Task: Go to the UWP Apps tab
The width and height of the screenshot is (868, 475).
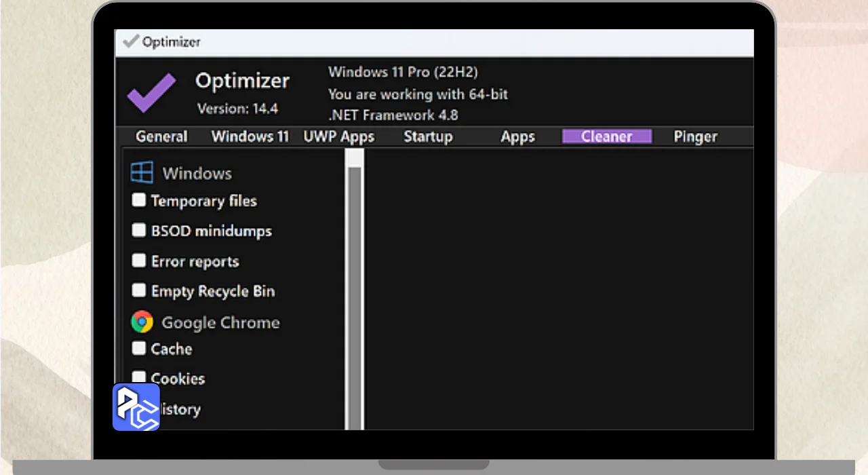Action: (x=338, y=136)
